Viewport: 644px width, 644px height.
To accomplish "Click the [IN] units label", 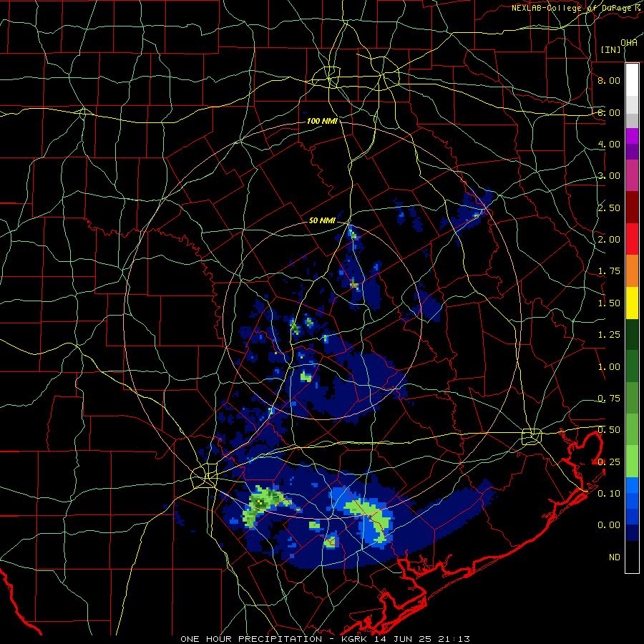I will (x=610, y=49).
